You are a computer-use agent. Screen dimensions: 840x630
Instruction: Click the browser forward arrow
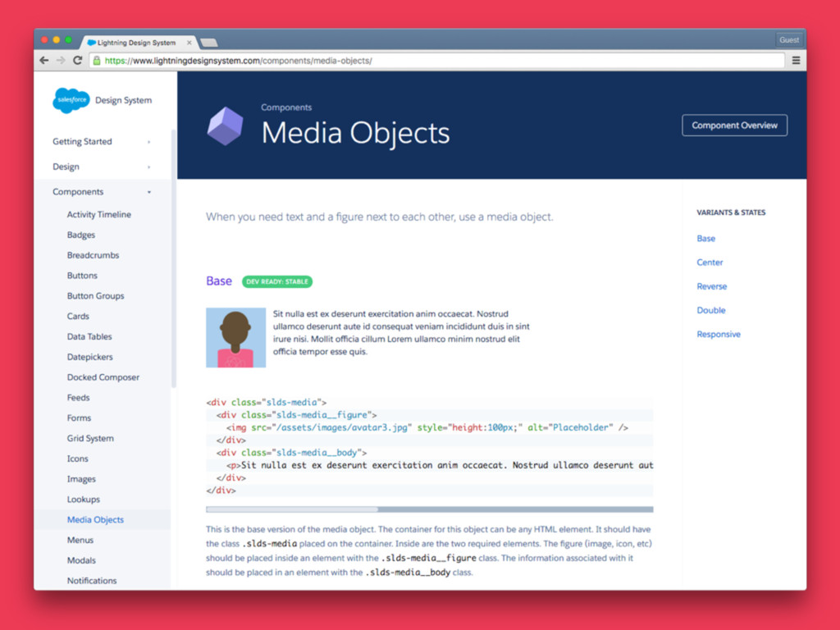[61, 61]
